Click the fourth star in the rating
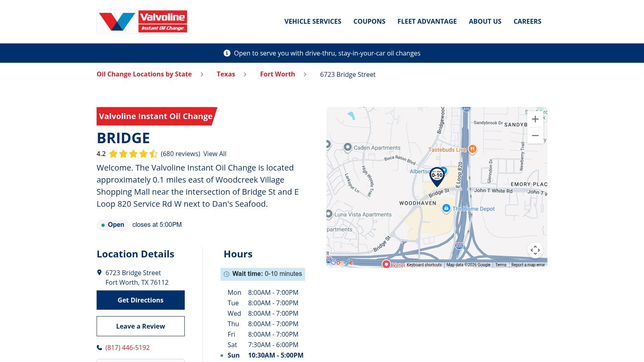 (x=143, y=154)
